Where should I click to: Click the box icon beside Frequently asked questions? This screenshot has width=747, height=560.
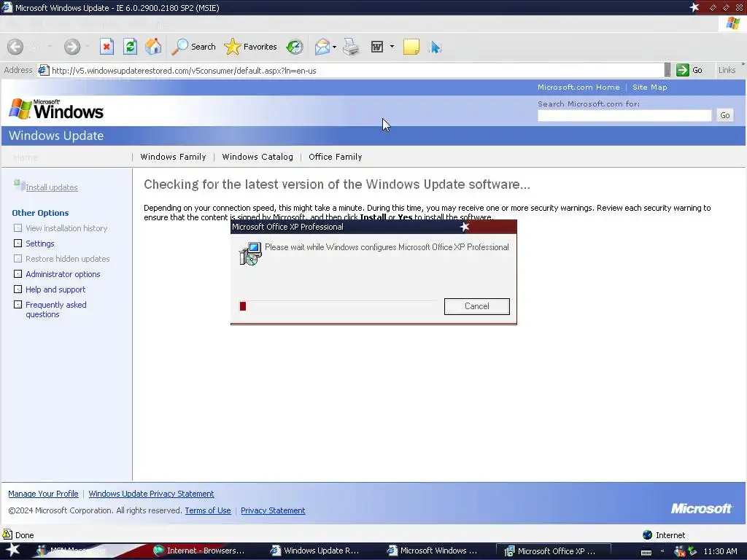click(x=18, y=304)
